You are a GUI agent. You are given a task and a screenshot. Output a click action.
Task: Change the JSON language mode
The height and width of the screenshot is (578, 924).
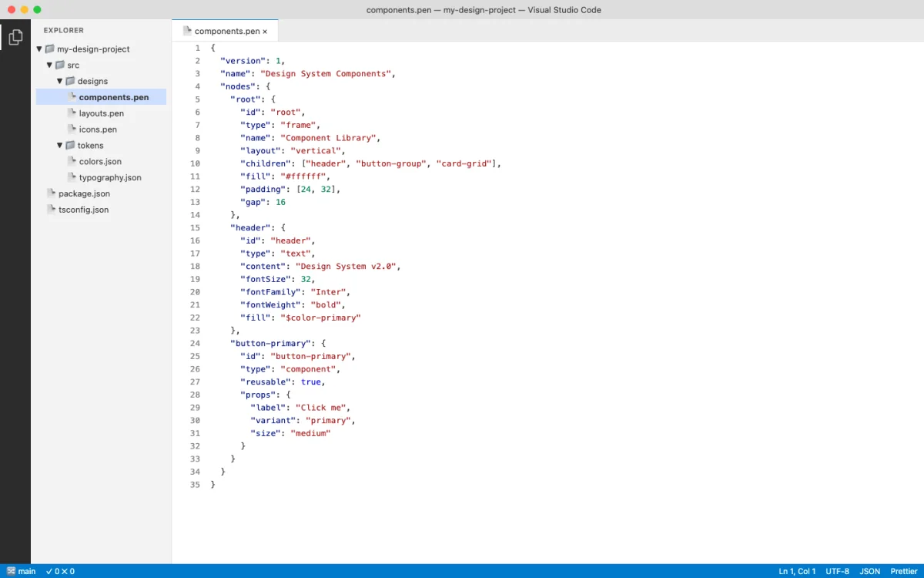click(869, 571)
